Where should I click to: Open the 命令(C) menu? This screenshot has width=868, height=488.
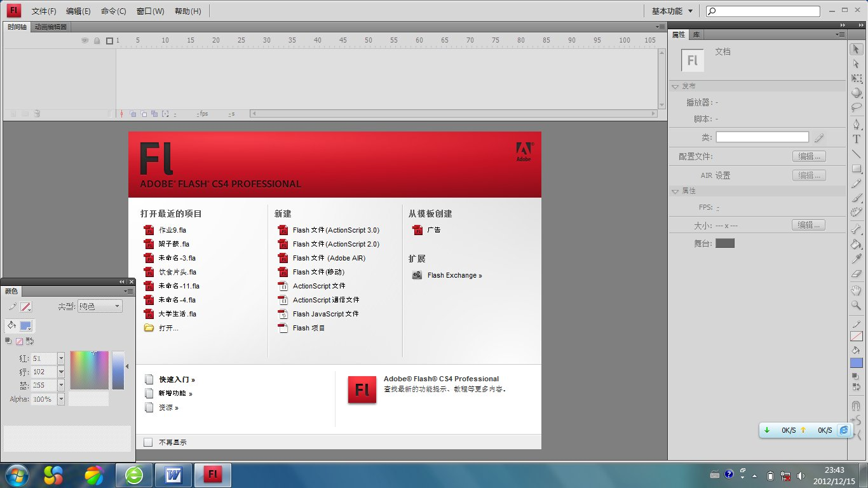114,11
